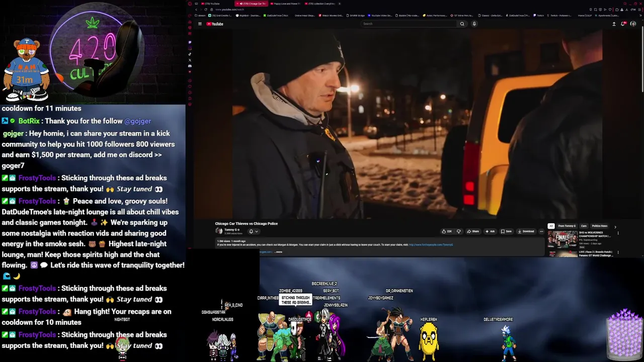Open subscription notification bell dropdown
Image resolution: width=644 pixels, height=362 pixels.
[x=254, y=231]
